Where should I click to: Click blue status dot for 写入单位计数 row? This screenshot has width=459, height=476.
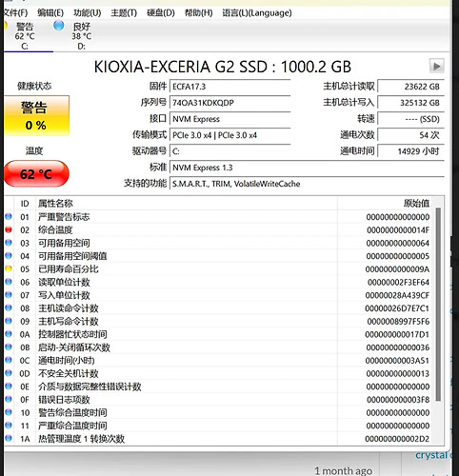(x=9, y=295)
